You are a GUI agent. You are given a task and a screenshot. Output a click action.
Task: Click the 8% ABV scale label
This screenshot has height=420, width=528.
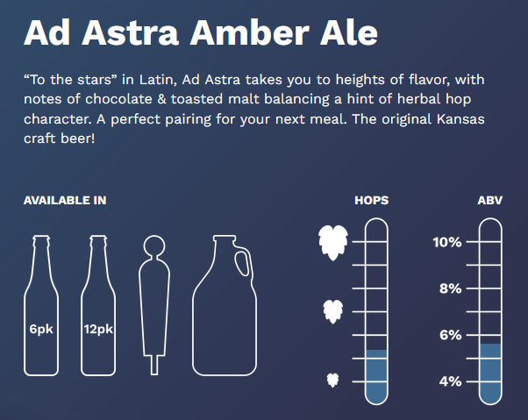pyautogui.click(x=450, y=288)
